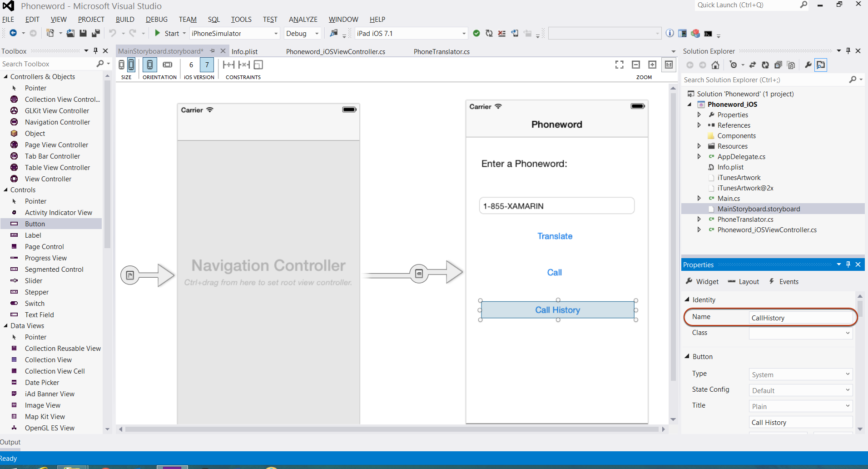Click the fit-to-screen zoom icon
This screenshot has width=868, height=469.
point(619,65)
